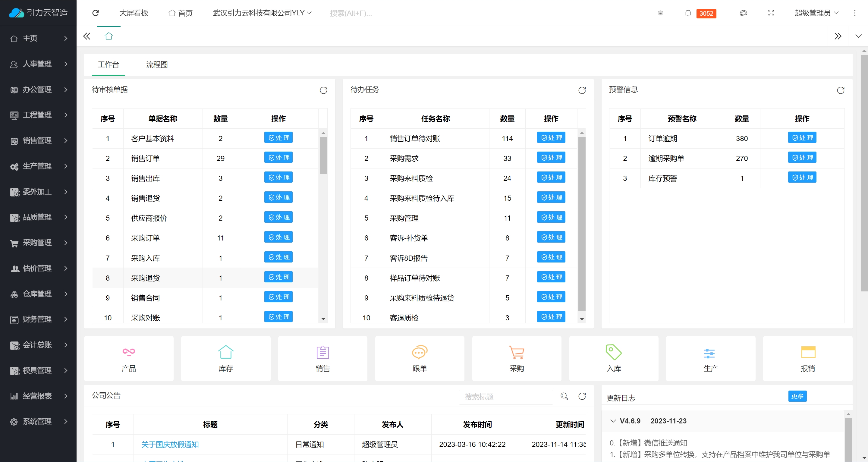Click the 搜索标题 input field
The image size is (868, 462).
505,397
